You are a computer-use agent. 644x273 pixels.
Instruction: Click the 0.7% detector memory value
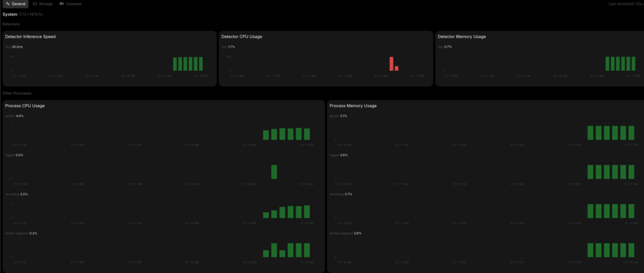tap(448, 47)
